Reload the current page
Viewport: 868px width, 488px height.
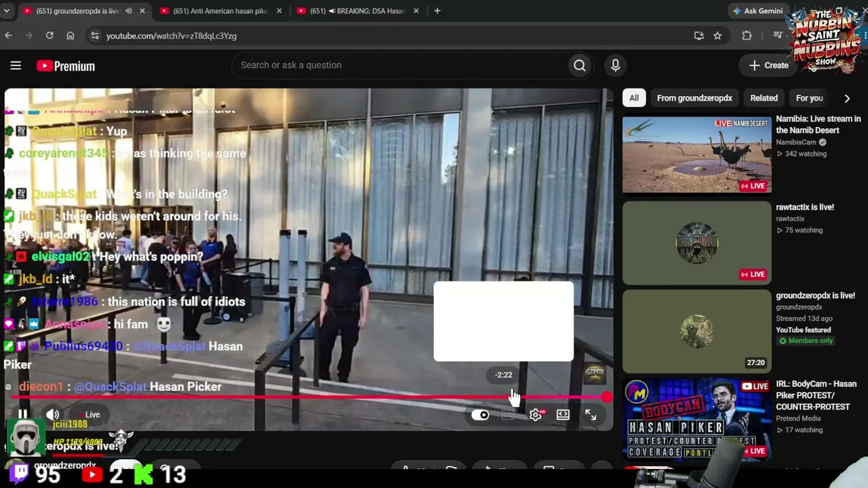tap(50, 35)
